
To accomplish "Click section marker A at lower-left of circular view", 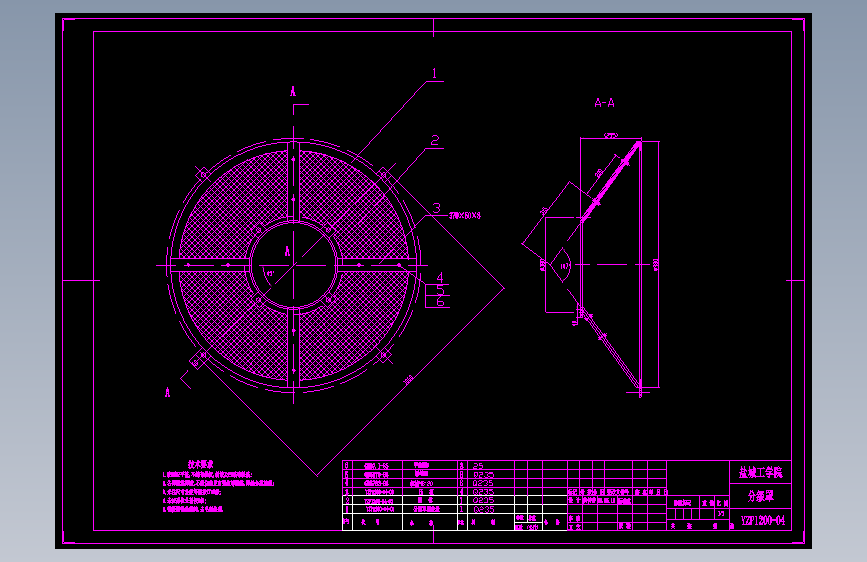I will pyautogui.click(x=168, y=392).
